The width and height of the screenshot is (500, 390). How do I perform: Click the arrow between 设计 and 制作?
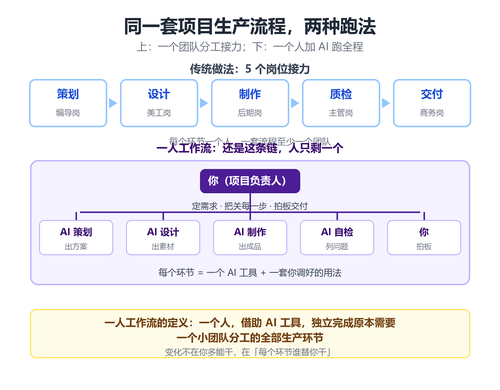(204, 103)
